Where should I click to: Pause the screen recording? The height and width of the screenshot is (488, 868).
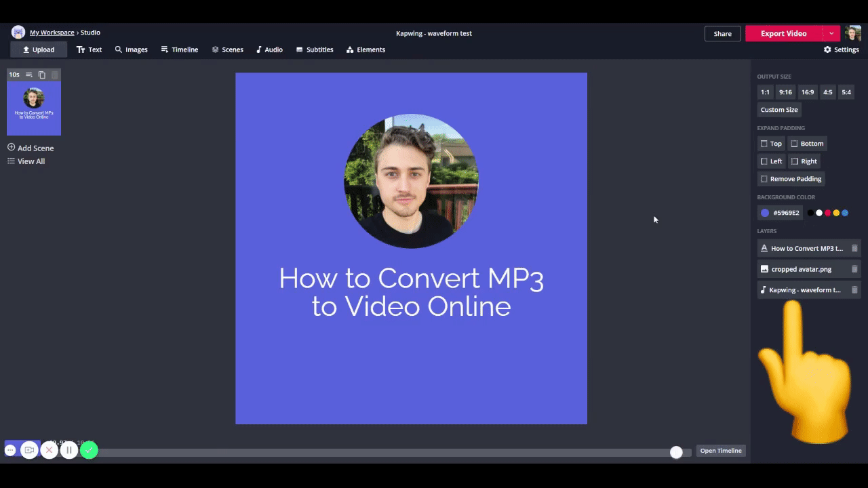point(68,450)
